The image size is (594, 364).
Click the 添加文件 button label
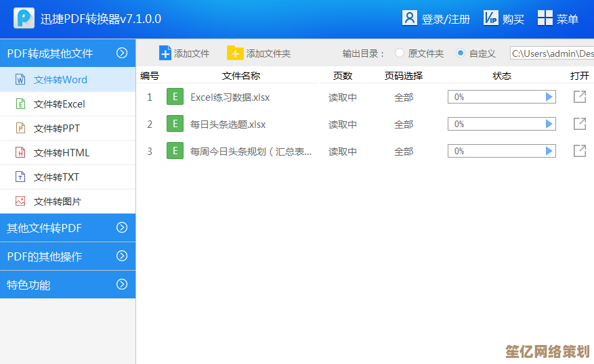pyautogui.click(x=192, y=53)
